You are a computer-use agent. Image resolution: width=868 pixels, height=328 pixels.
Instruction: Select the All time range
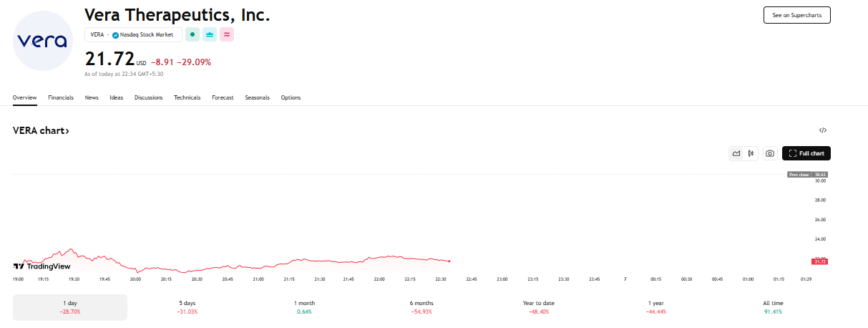pyautogui.click(x=773, y=307)
